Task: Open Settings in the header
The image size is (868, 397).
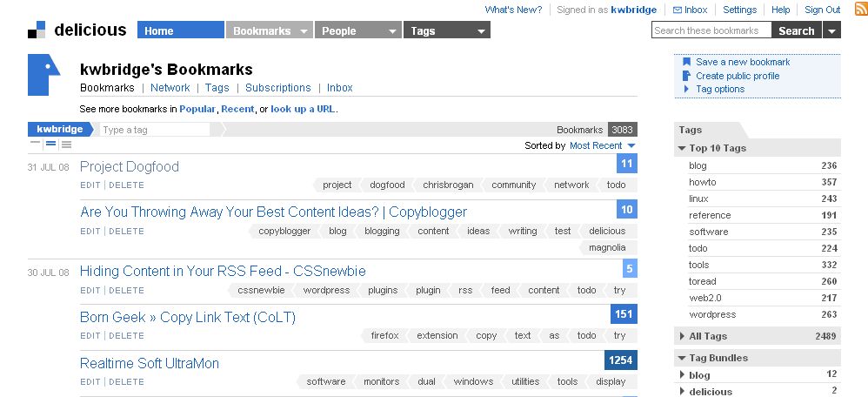Action: (x=739, y=10)
